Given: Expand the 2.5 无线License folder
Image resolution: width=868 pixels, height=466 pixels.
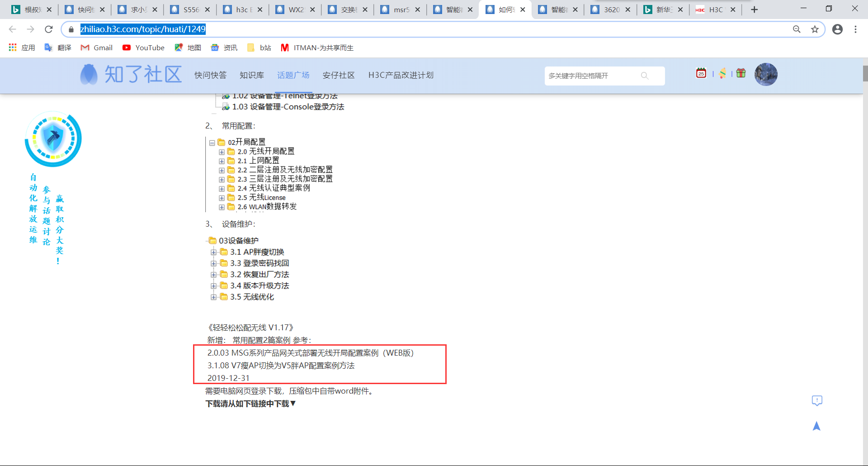Looking at the screenshot, I should (222, 198).
